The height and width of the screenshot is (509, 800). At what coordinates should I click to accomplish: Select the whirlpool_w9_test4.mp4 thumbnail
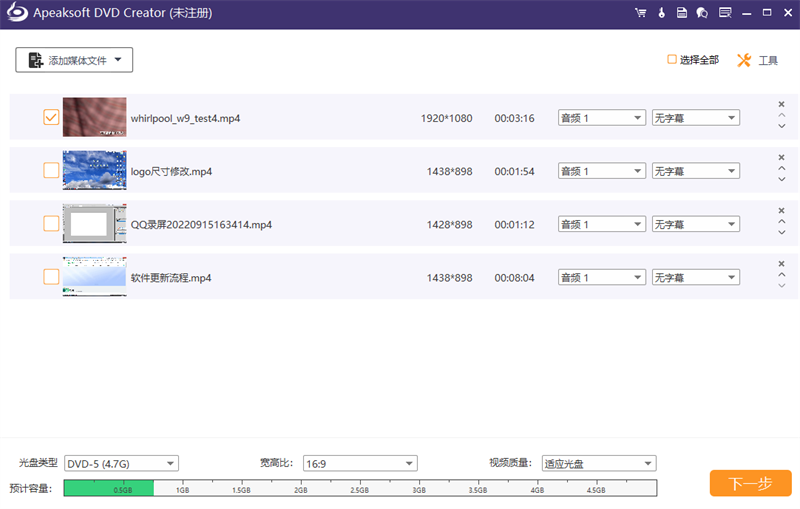click(x=94, y=117)
